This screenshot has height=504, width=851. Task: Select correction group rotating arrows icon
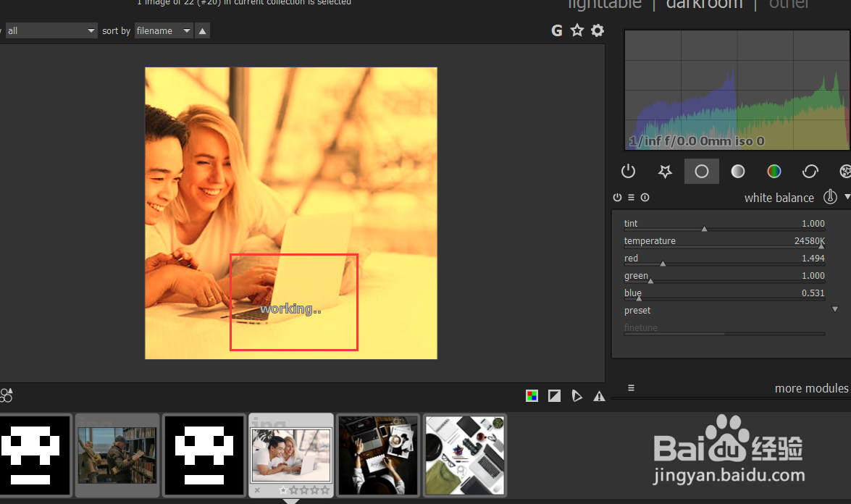pyautogui.click(x=810, y=172)
